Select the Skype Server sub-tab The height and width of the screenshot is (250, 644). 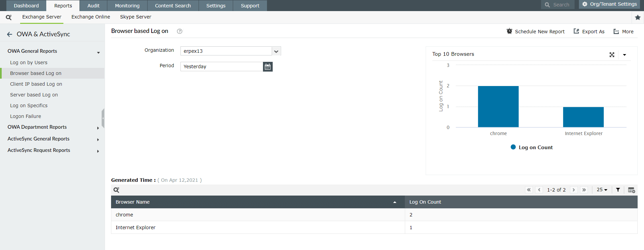coord(136,17)
